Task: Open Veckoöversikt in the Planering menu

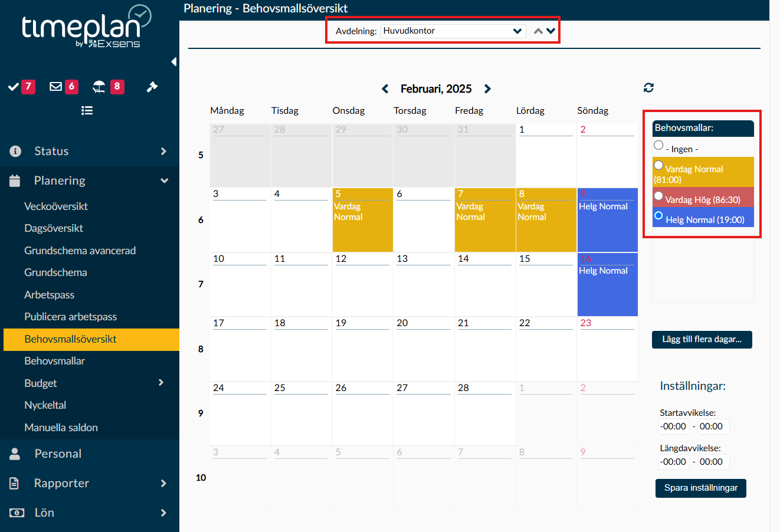Action: pos(56,206)
